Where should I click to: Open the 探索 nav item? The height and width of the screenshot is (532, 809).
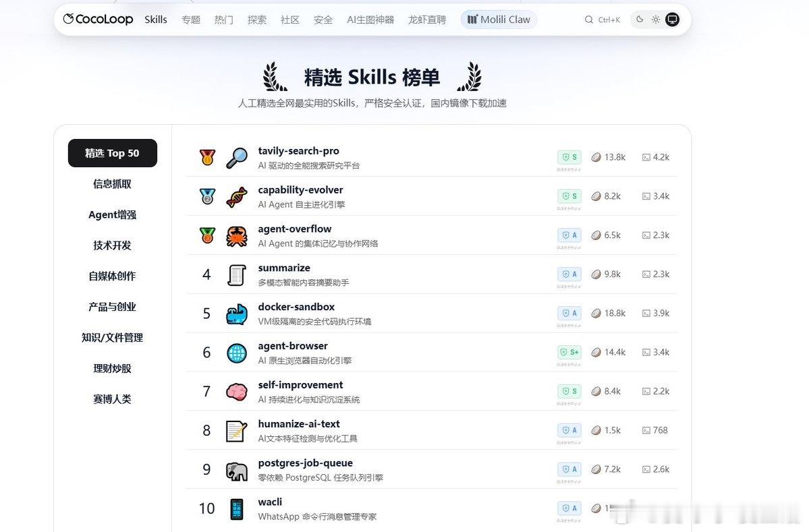[257, 20]
